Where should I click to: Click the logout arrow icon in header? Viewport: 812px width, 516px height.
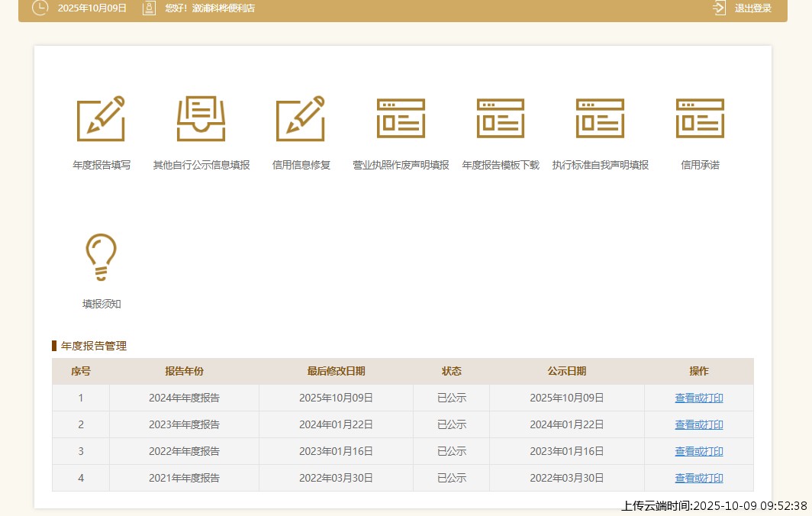pos(719,8)
